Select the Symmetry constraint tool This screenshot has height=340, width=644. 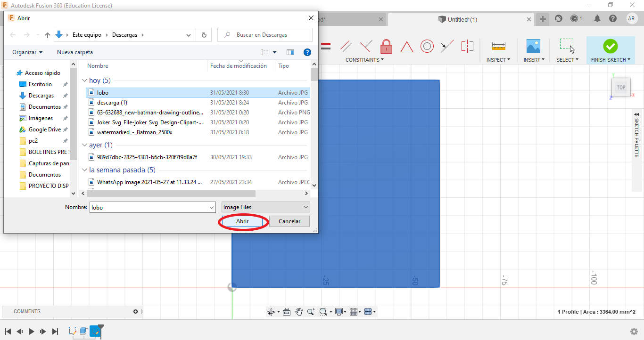467,46
